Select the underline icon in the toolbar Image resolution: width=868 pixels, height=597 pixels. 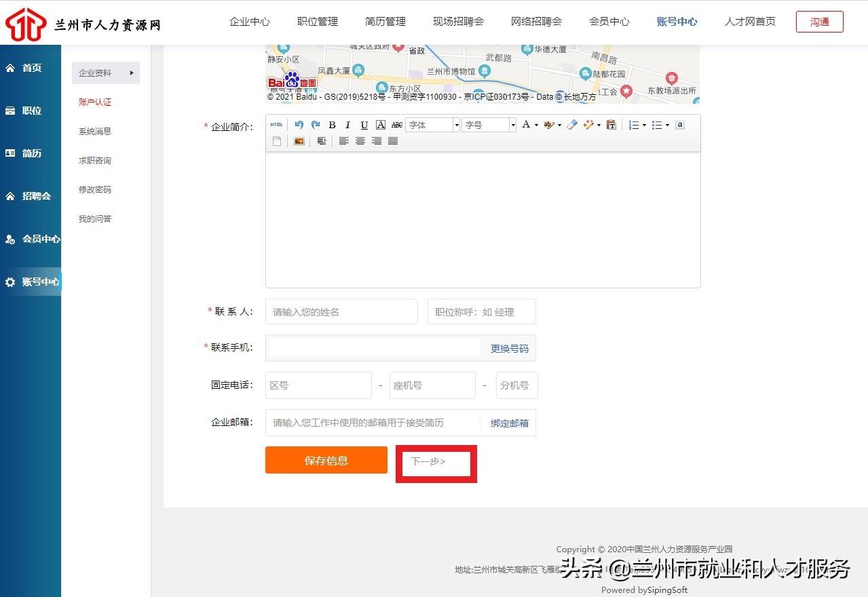(x=364, y=125)
